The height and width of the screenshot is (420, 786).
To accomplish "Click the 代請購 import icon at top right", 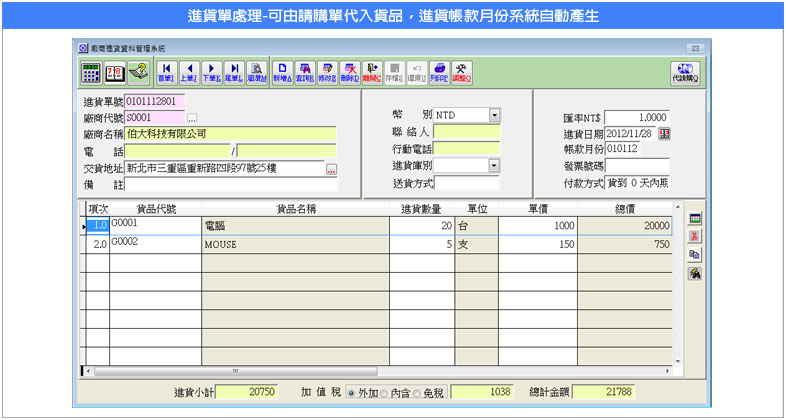I will (x=684, y=71).
